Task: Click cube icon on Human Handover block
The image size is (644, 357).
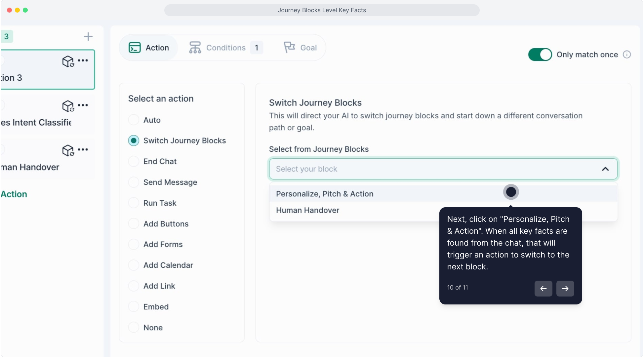Action: pyautogui.click(x=68, y=150)
